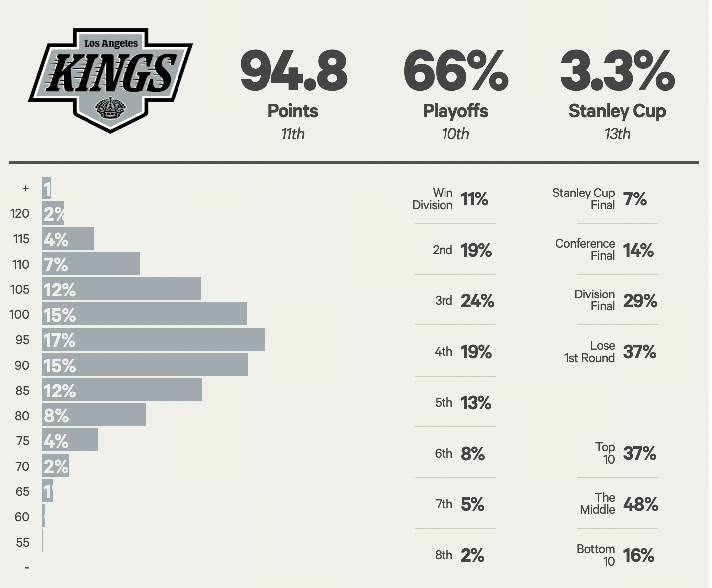Click the 5th place 13% value
Image resolution: width=712 pixels, height=588 pixels.
476,402
